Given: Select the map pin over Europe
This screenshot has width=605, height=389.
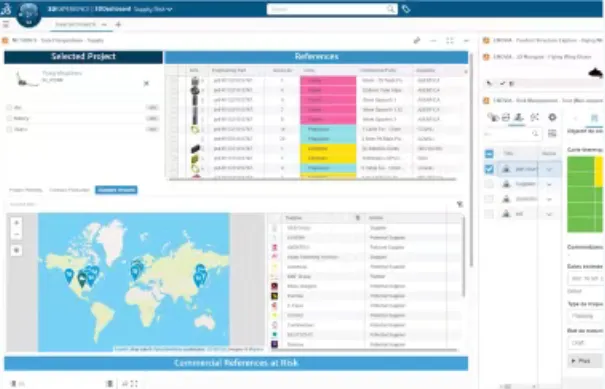Looking at the screenshot, I should pyautogui.click(x=135, y=272).
